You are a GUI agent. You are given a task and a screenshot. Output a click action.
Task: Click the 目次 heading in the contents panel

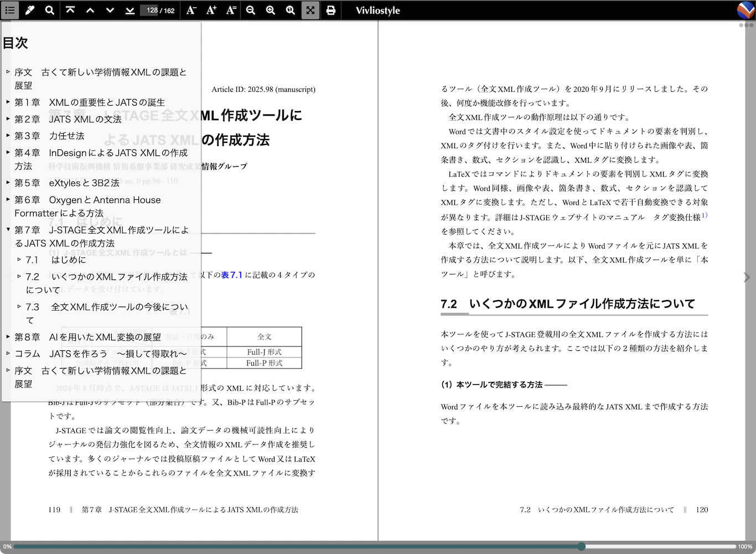[x=15, y=43]
